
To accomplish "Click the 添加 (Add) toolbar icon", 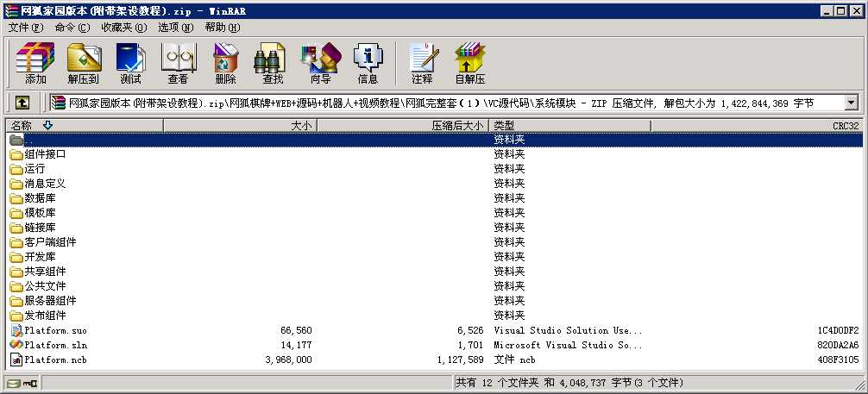I will [x=35, y=63].
